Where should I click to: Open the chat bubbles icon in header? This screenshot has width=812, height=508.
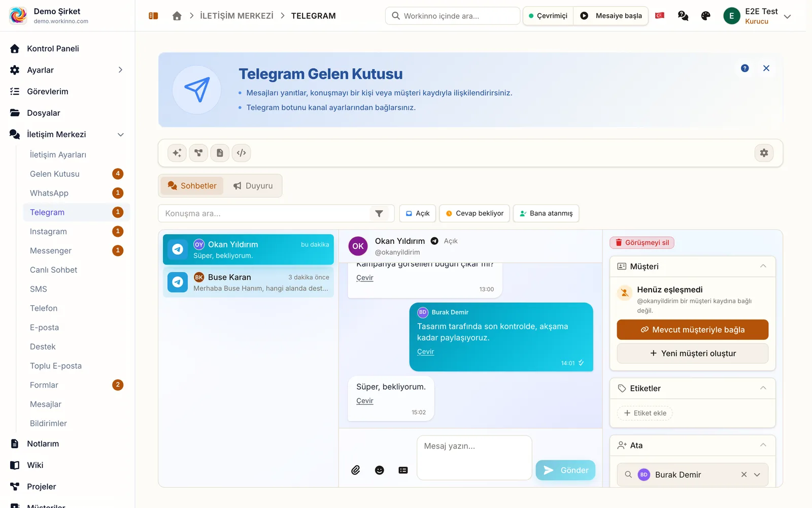pyautogui.click(x=683, y=16)
